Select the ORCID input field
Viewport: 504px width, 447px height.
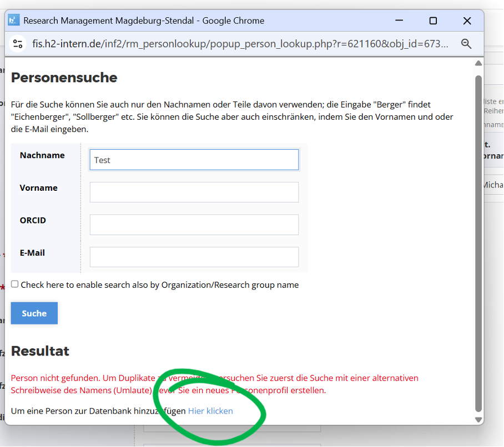pyautogui.click(x=194, y=225)
